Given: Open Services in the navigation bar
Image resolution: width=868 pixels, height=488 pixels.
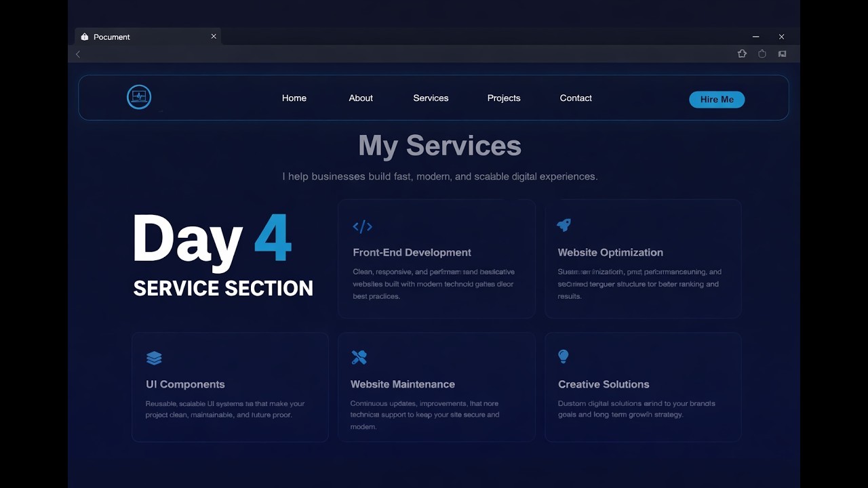Looking at the screenshot, I should tap(431, 98).
